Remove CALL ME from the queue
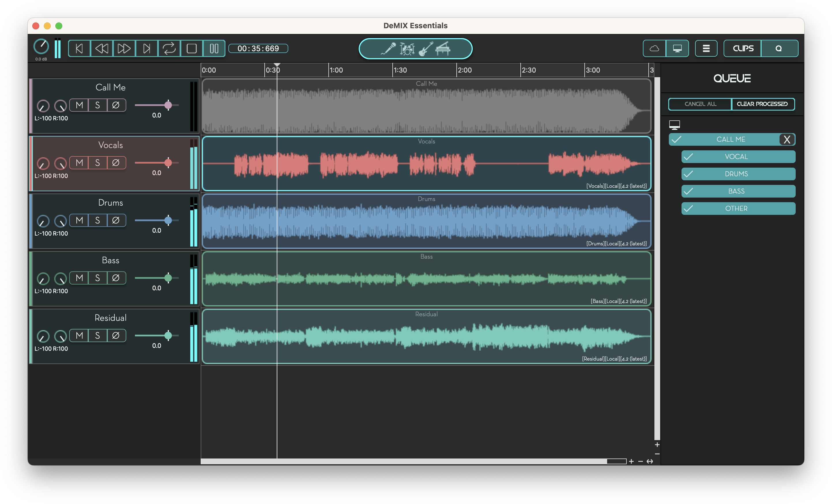The image size is (832, 504). pyautogui.click(x=787, y=139)
